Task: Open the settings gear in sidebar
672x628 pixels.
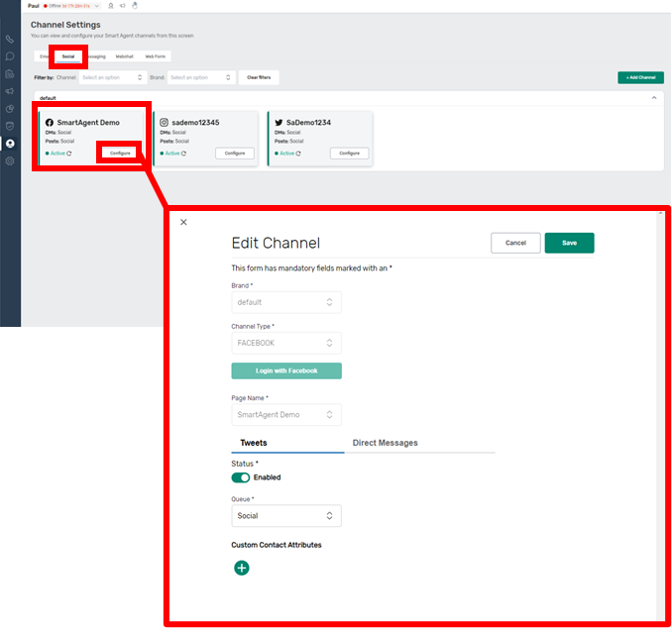Action: [x=10, y=160]
